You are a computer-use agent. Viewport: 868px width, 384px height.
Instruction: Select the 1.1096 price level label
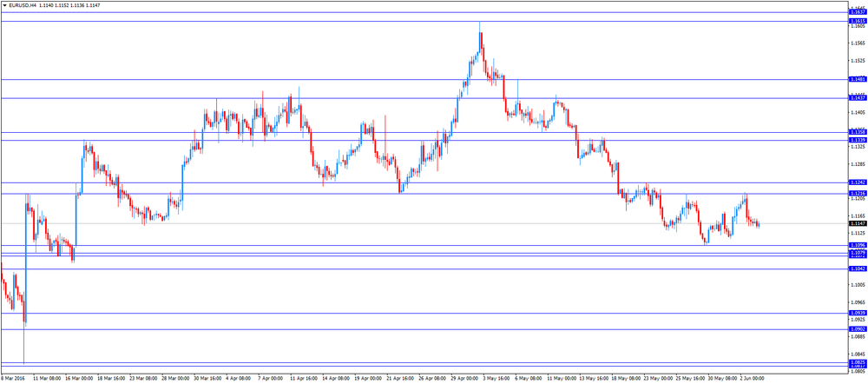point(857,245)
